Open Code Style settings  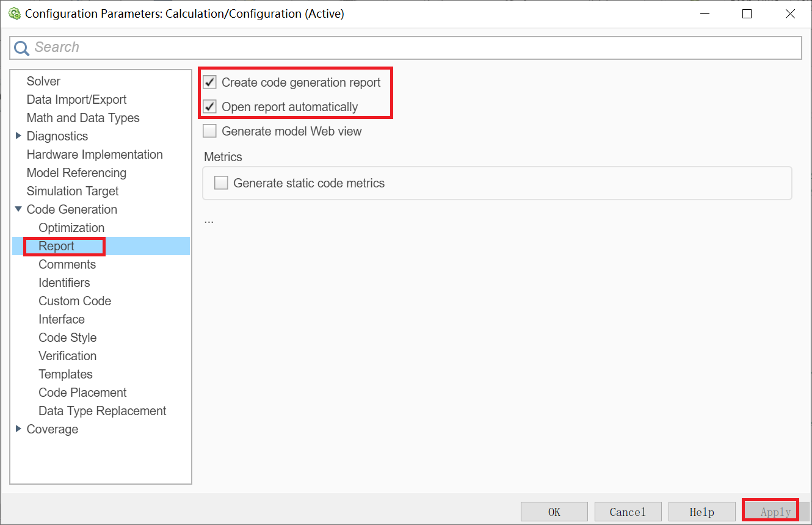[x=68, y=338]
